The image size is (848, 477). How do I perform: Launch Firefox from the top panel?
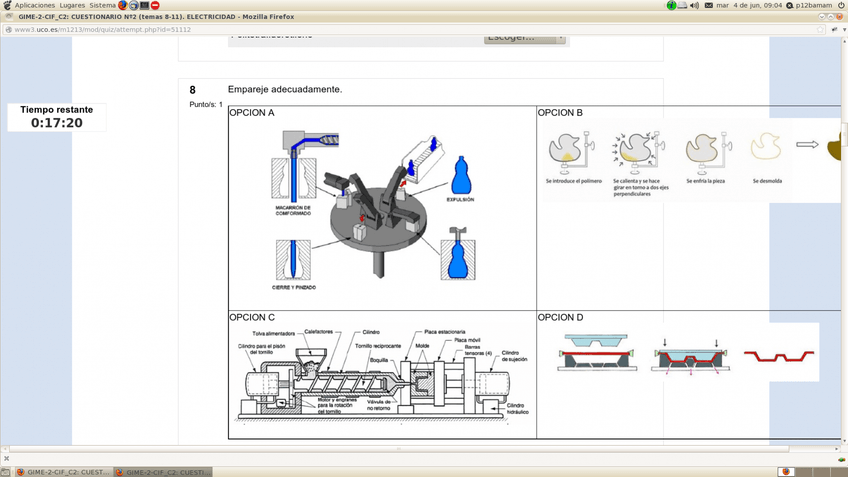coord(123,5)
